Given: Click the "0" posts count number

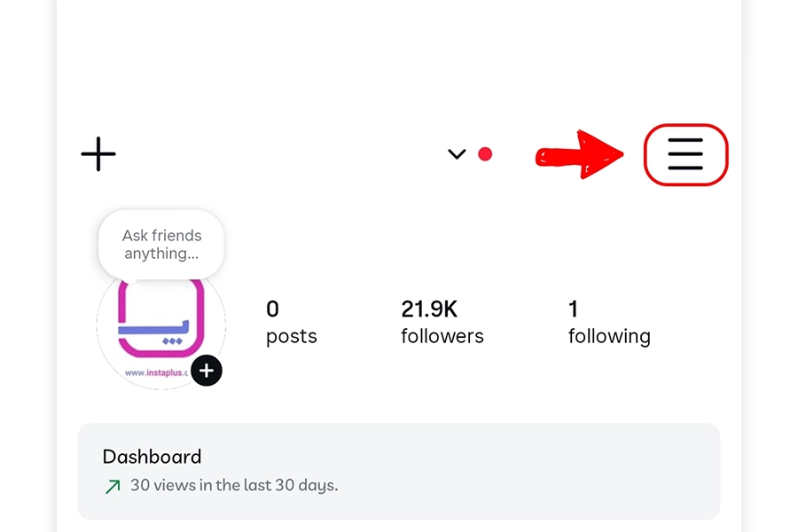Looking at the screenshot, I should click(x=272, y=309).
